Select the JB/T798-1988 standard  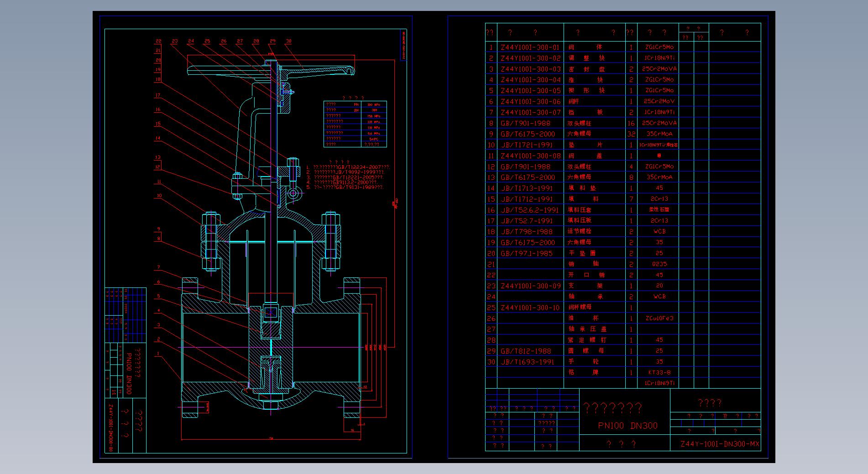(527, 231)
